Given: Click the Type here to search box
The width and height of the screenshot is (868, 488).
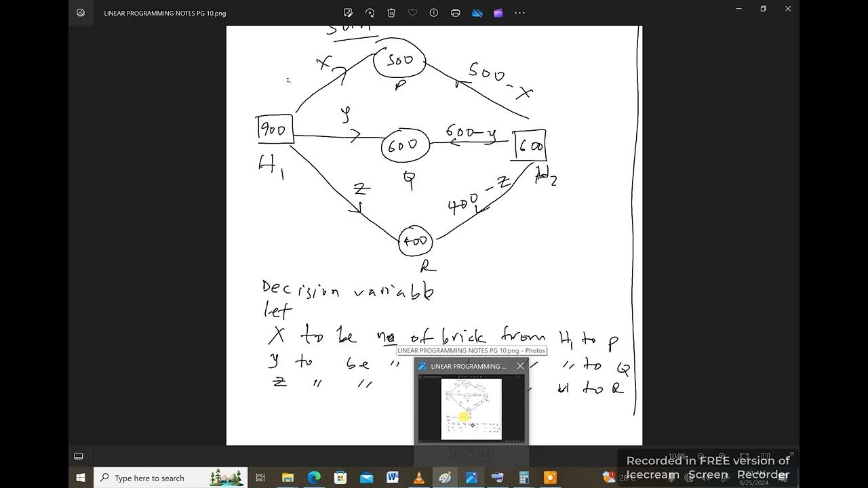Looking at the screenshot, I should (170, 478).
